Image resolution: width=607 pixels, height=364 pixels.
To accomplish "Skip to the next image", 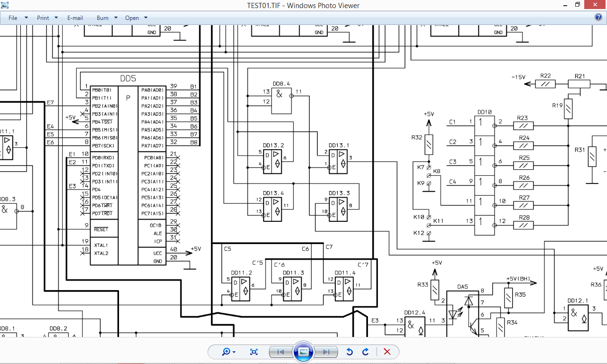I will [326, 352].
